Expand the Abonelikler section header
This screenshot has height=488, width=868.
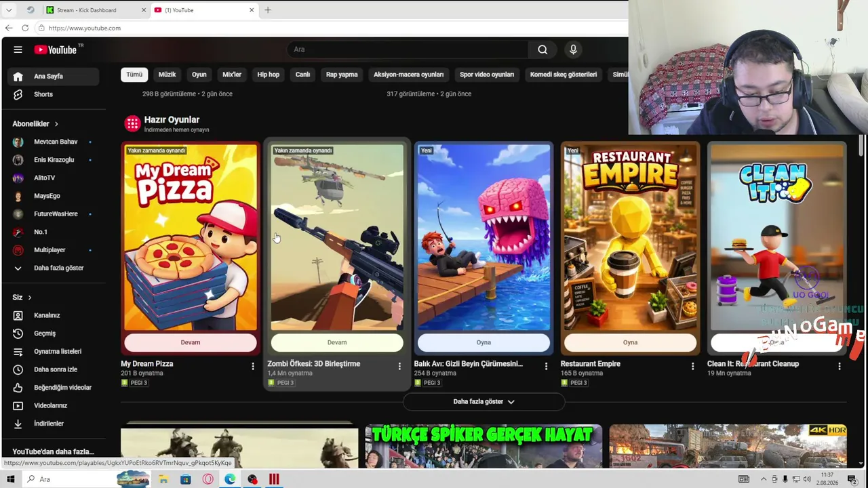point(35,124)
